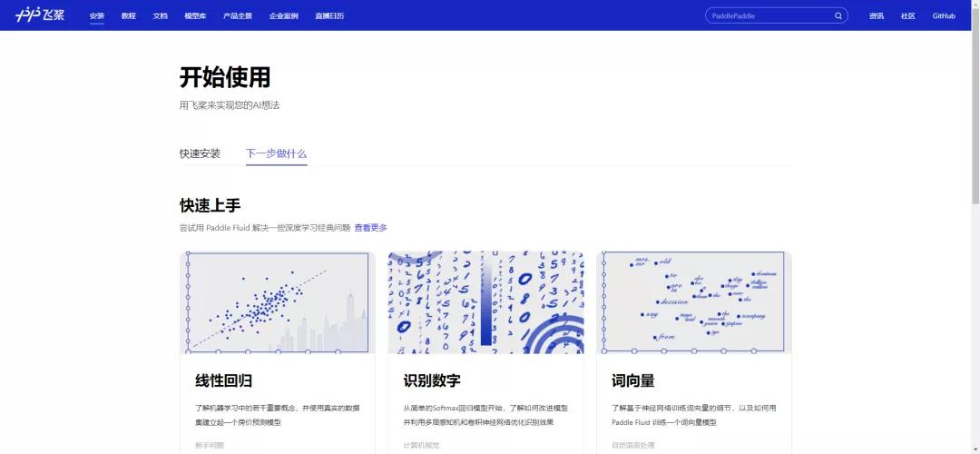Open the 直播日历 nav item

tap(329, 16)
